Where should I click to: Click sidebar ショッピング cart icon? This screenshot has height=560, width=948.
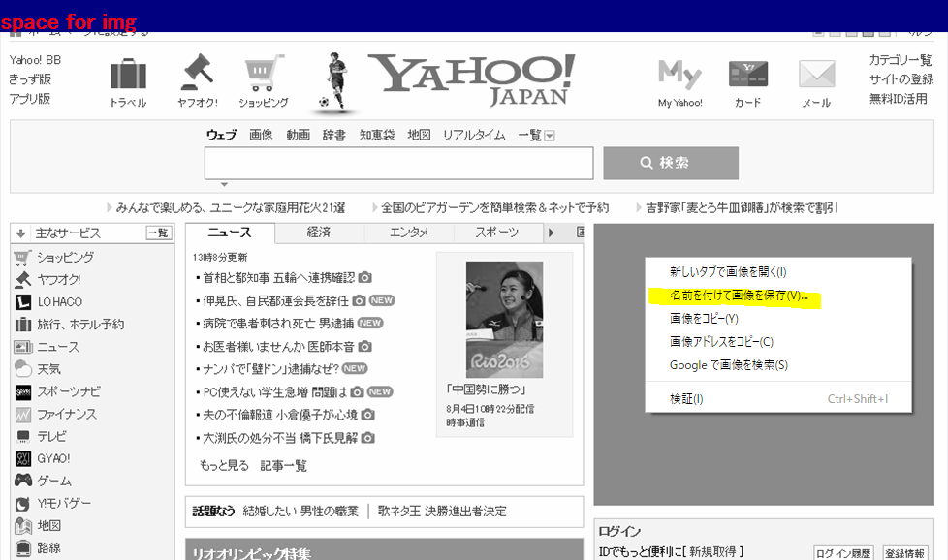tap(22, 258)
